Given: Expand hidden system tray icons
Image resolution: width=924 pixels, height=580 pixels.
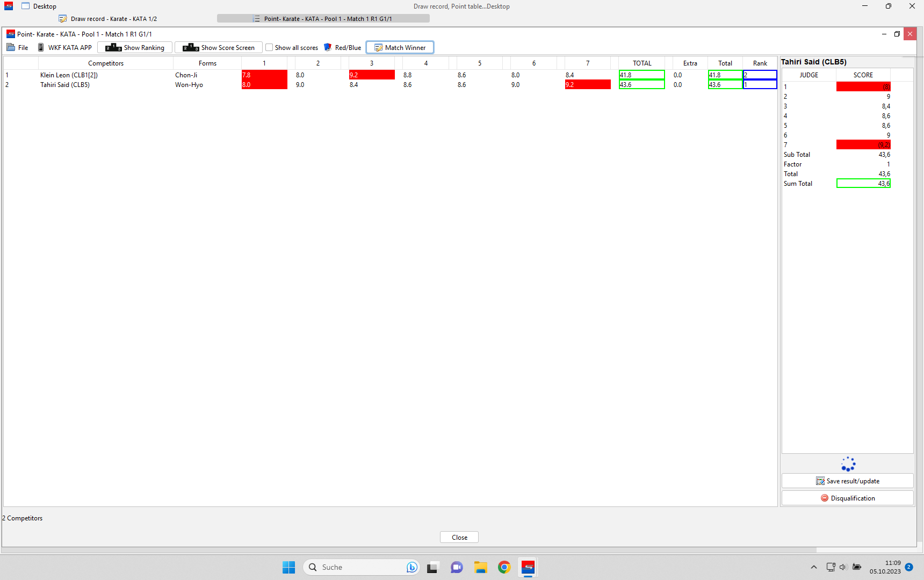Looking at the screenshot, I should click(x=814, y=567).
